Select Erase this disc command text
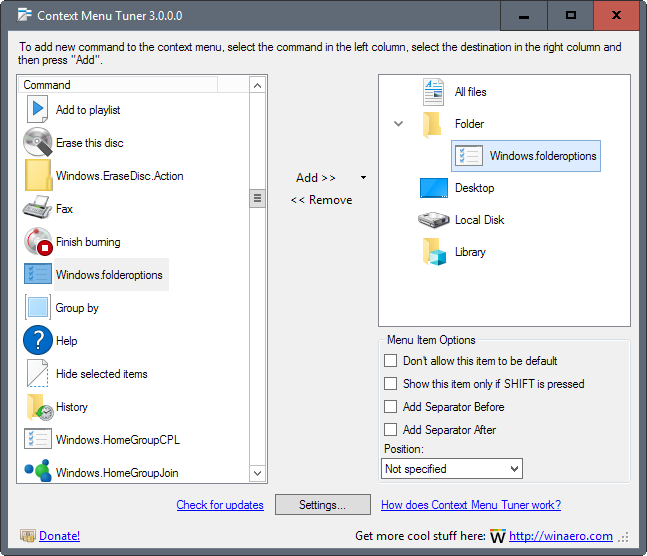Image resolution: width=647 pixels, height=556 pixels. (90, 143)
